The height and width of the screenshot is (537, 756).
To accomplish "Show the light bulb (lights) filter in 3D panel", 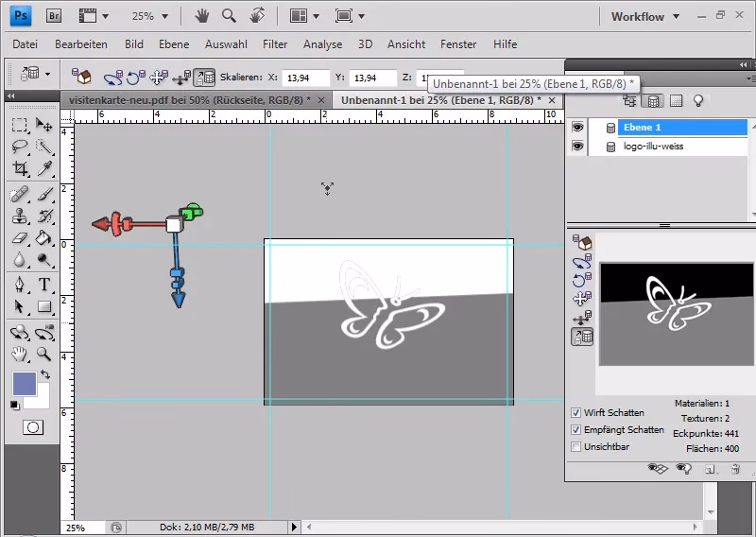I will [x=698, y=100].
